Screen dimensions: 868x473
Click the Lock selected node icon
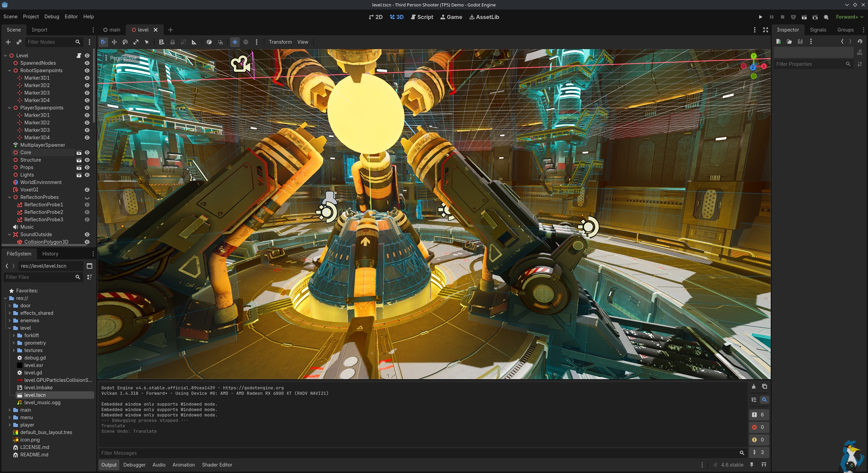173,42
